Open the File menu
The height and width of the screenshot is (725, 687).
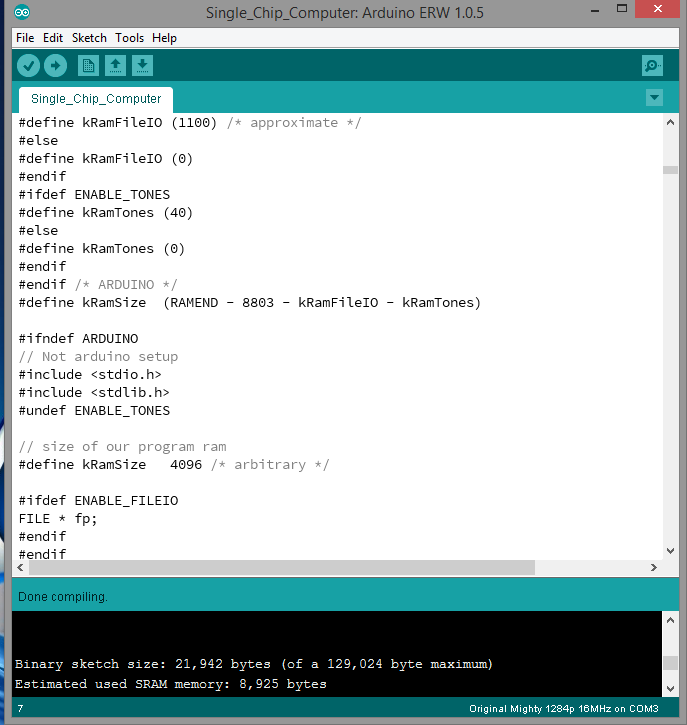(x=25, y=38)
